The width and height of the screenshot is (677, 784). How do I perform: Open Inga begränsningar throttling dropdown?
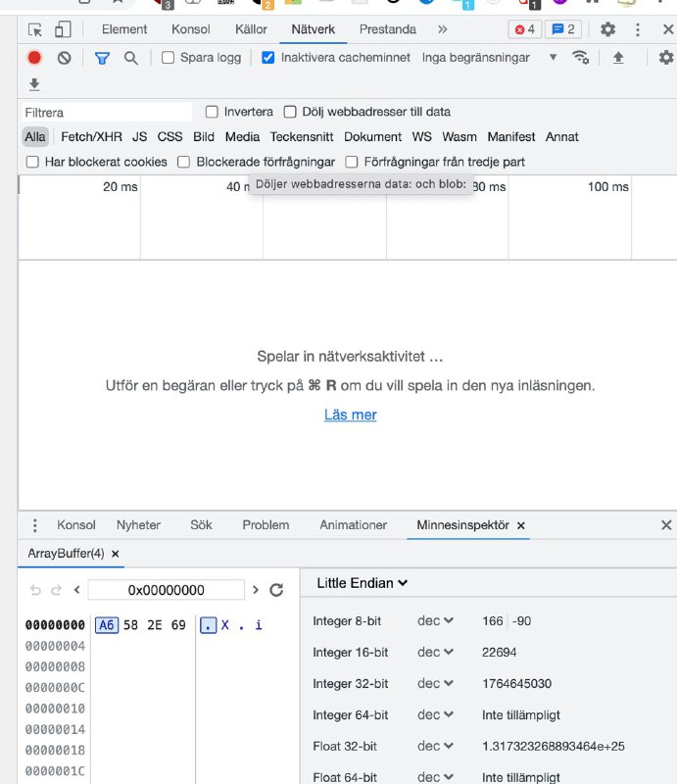coord(488,58)
